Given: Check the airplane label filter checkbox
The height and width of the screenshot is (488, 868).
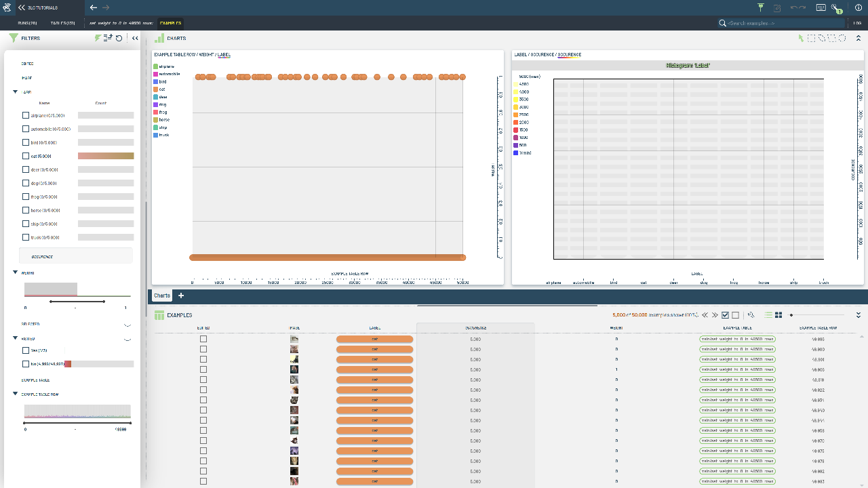Looking at the screenshot, I should (26, 116).
